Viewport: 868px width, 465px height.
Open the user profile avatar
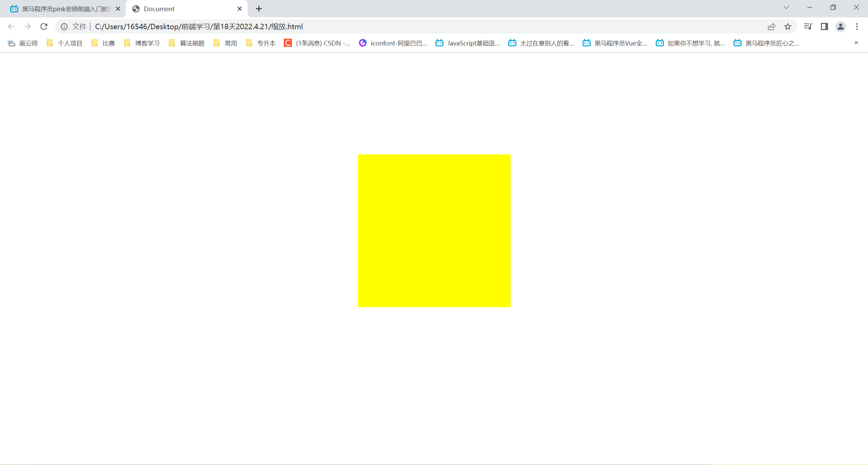[x=841, y=26]
